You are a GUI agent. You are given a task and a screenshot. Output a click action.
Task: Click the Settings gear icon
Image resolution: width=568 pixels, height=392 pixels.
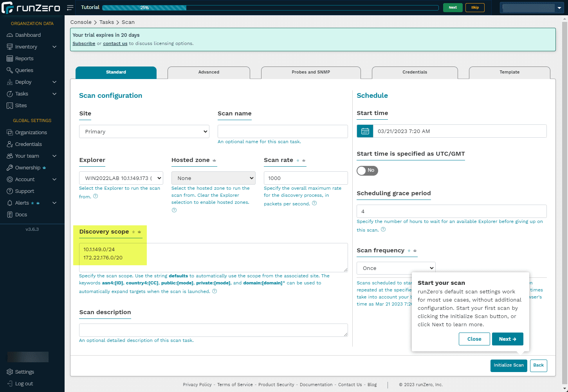(x=10, y=372)
